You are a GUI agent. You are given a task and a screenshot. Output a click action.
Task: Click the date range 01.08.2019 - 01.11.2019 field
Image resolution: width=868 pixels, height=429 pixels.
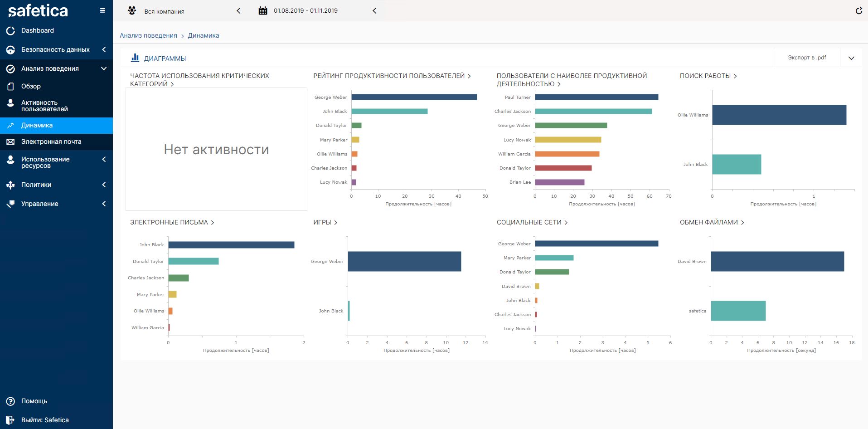[x=305, y=11]
